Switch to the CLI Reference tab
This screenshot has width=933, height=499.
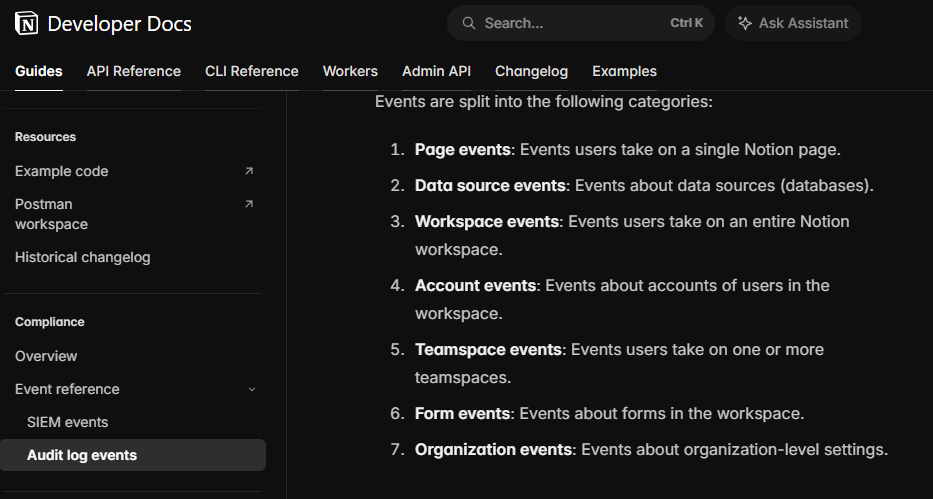[252, 71]
